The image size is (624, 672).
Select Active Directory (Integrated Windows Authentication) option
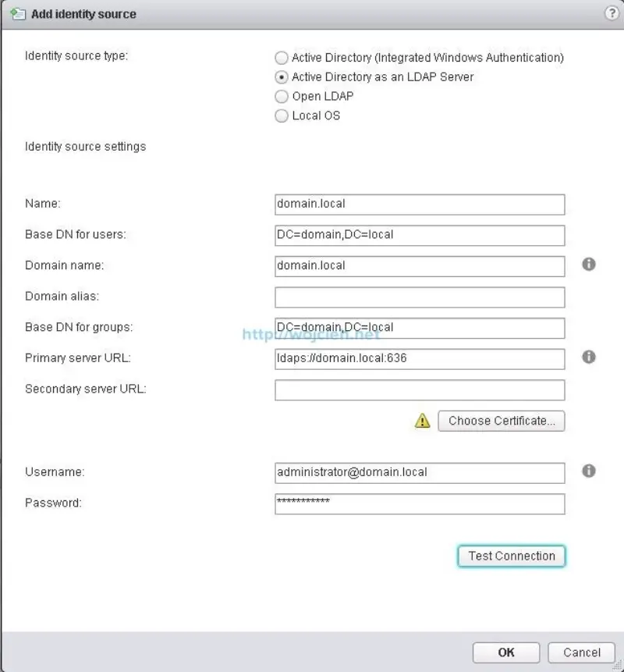point(281,57)
